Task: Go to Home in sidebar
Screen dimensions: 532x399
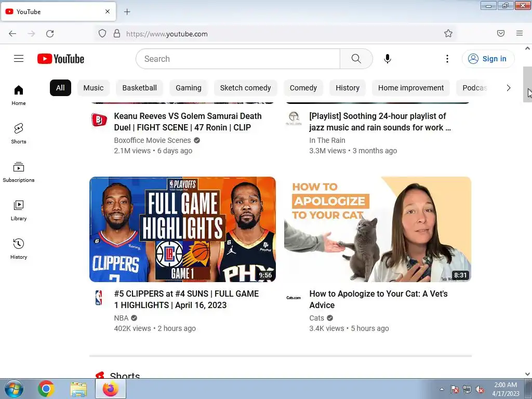Action: 19,96
